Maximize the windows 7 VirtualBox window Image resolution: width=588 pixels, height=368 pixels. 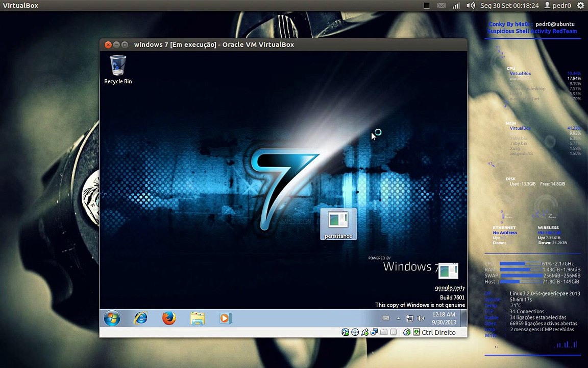click(125, 44)
